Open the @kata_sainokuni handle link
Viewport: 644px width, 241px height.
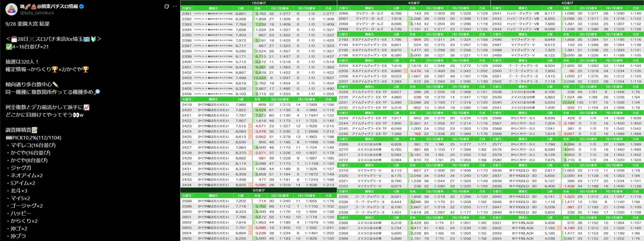click(x=37, y=13)
